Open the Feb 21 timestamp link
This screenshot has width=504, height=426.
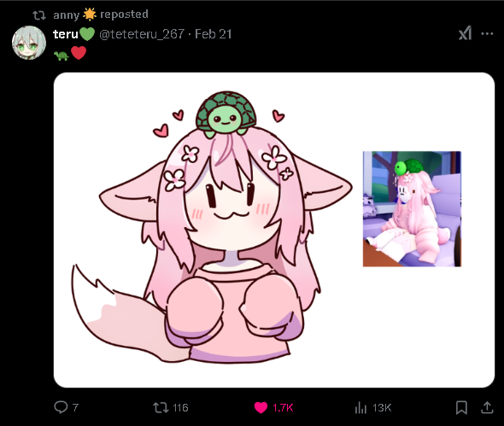point(213,34)
